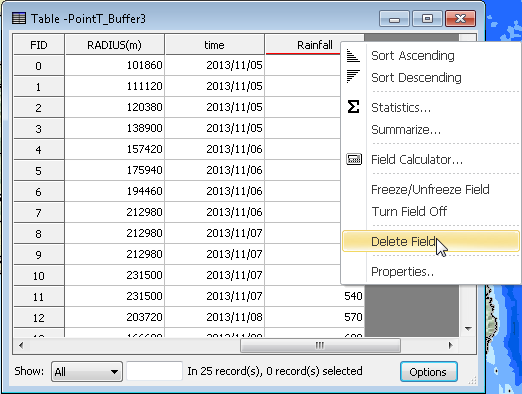Click the vertical scrollbar down arrow
522x394 pixels.
468,329
